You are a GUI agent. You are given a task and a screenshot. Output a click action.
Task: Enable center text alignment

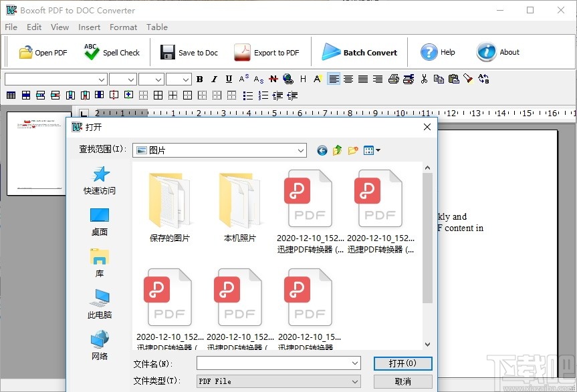(348, 78)
